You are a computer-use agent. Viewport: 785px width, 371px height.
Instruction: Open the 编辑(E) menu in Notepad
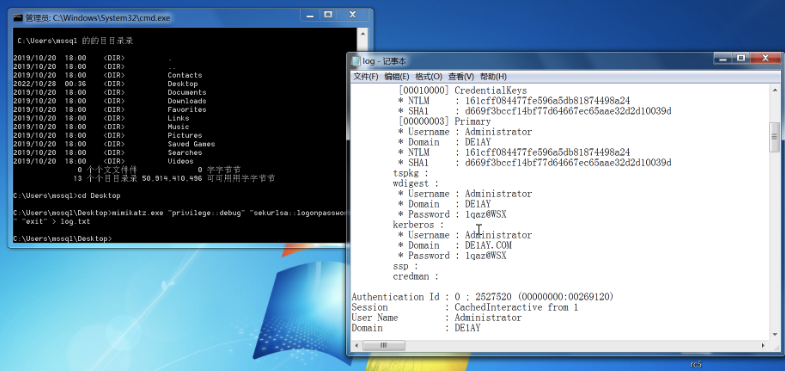[397, 77]
